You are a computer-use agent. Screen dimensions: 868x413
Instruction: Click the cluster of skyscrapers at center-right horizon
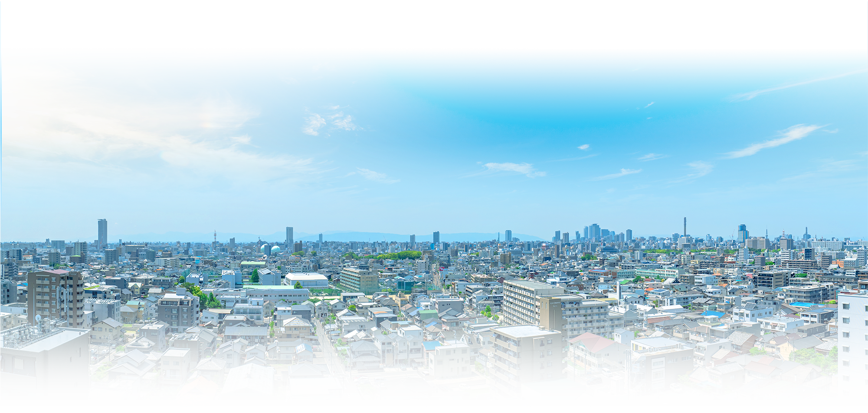click(594, 229)
